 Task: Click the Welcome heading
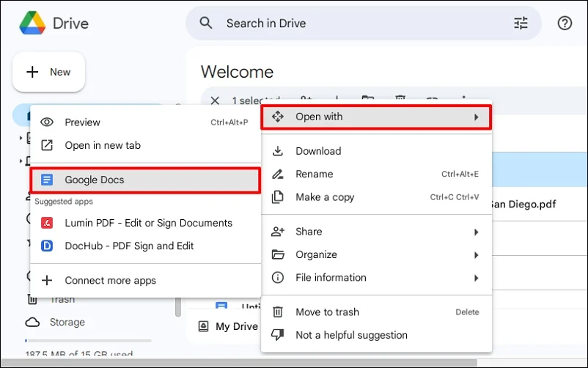point(237,72)
